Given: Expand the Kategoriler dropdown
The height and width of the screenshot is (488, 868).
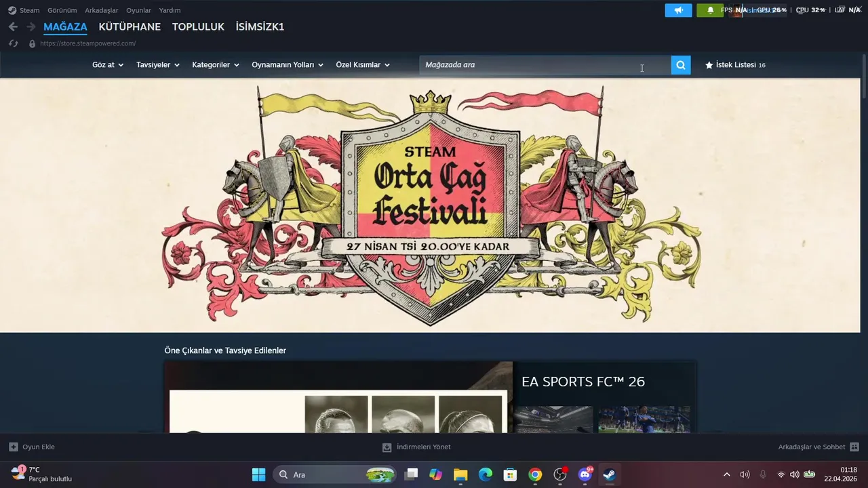Looking at the screenshot, I should (216, 65).
